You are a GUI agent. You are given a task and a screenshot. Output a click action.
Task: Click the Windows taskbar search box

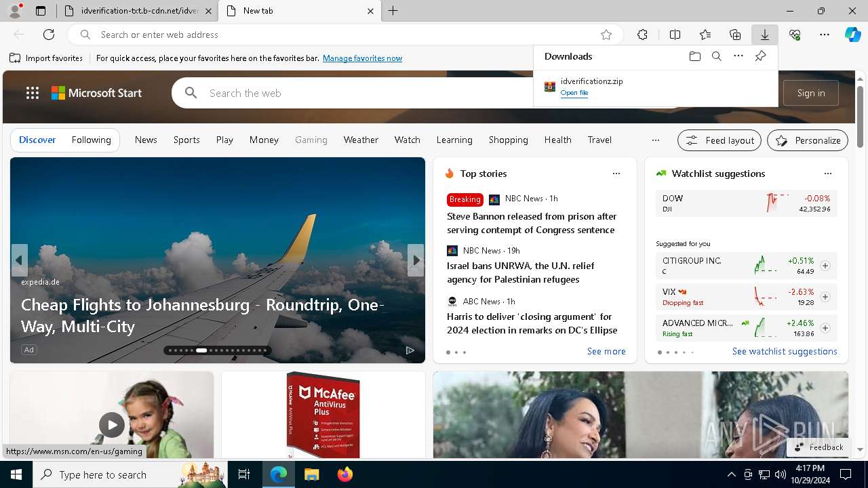(129, 474)
